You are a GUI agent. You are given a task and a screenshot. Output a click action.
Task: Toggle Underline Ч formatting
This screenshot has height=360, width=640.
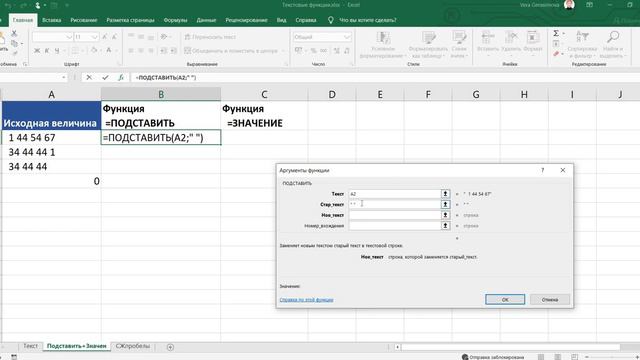tap(57, 51)
